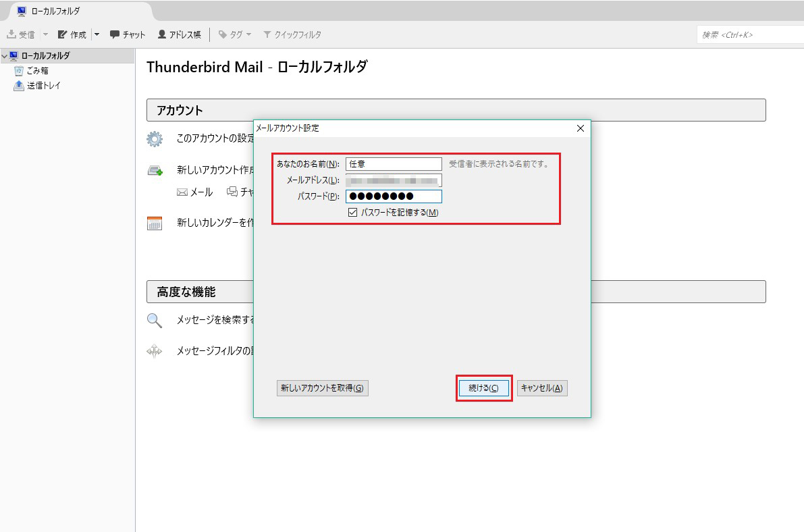Open メッセージフィルタ settings link
Viewport: 804px width, 532px height.
(x=215, y=351)
